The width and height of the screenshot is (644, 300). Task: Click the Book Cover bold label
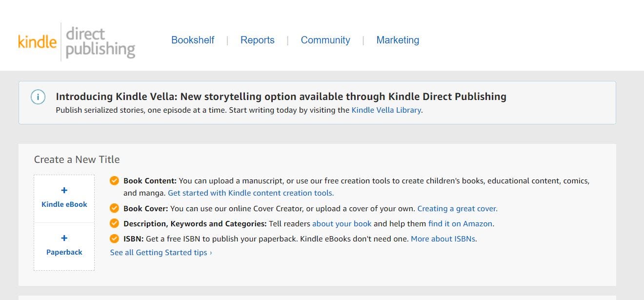pyautogui.click(x=146, y=209)
